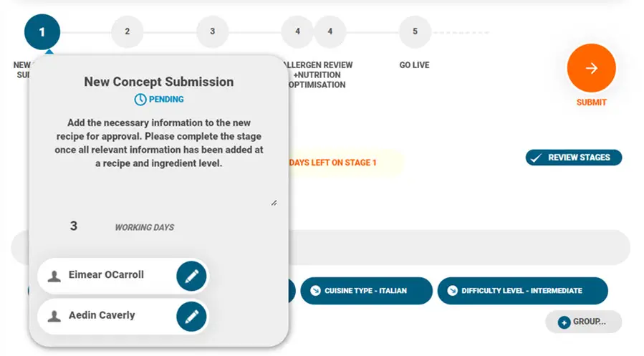Click the icon on Difficulty Level - Intermediate tag

coord(452,291)
